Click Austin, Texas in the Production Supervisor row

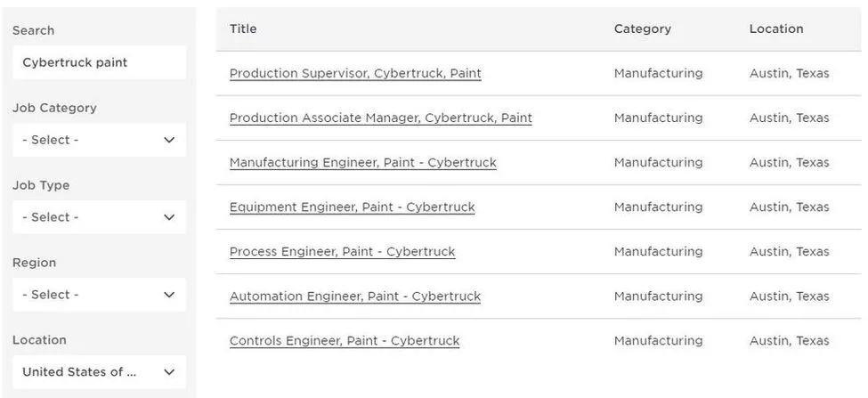(x=789, y=74)
